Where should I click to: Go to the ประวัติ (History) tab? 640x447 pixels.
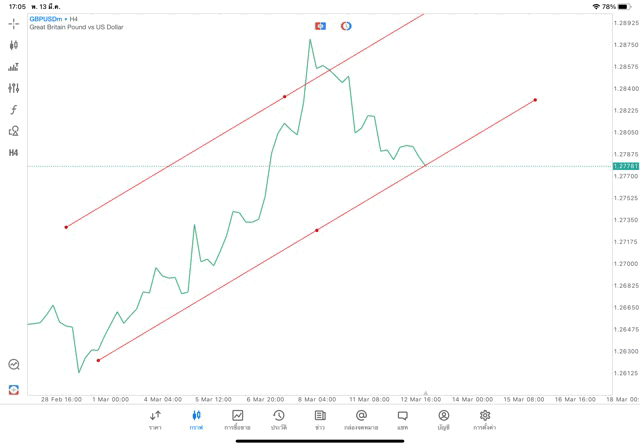[x=279, y=420]
